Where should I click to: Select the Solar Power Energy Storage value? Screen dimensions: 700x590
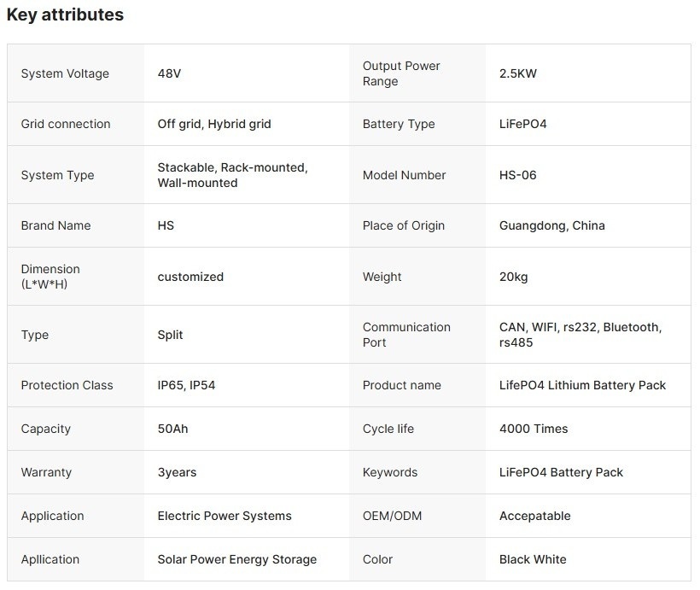pyautogui.click(x=236, y=559)
